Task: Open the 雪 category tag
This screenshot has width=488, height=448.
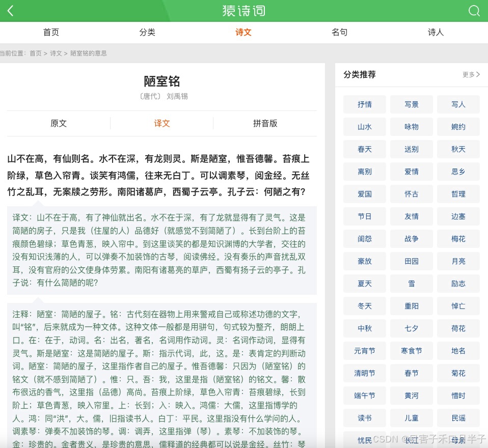Action: pos(412,284)
